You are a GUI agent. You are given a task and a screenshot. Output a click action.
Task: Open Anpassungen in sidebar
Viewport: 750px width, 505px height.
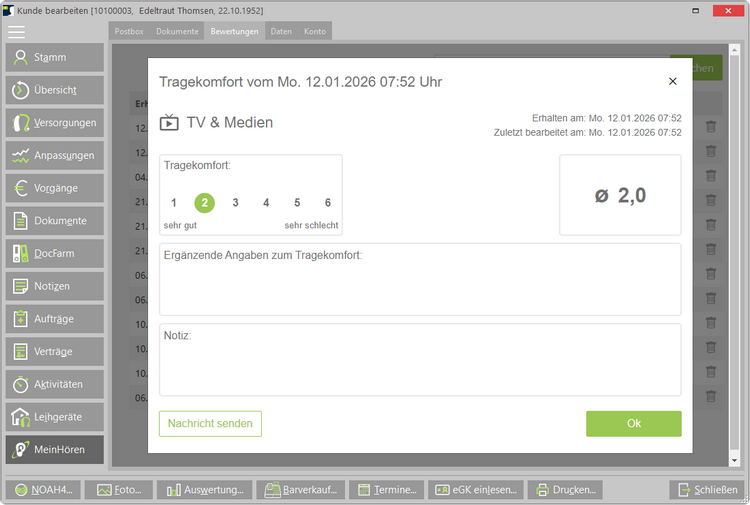coord(55,155)
